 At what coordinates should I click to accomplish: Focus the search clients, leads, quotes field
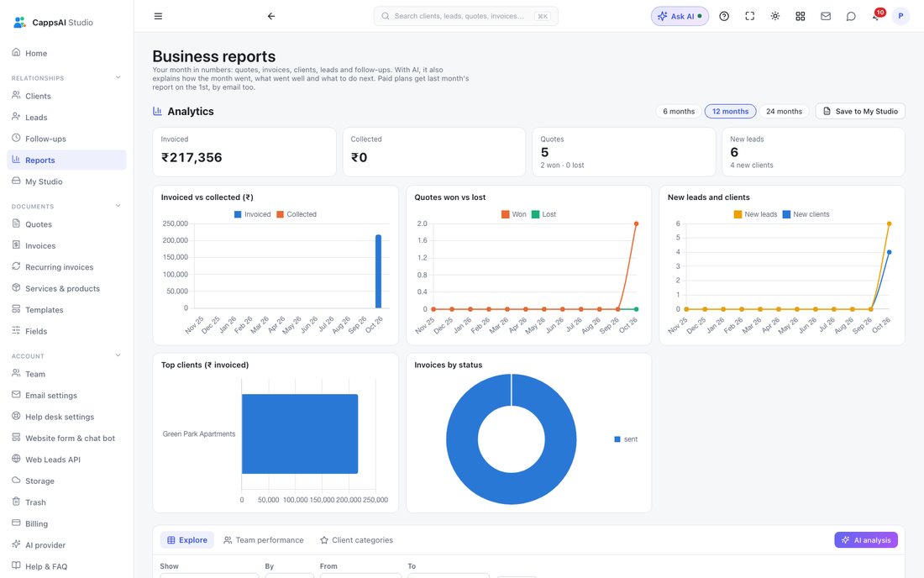[465, 17]
